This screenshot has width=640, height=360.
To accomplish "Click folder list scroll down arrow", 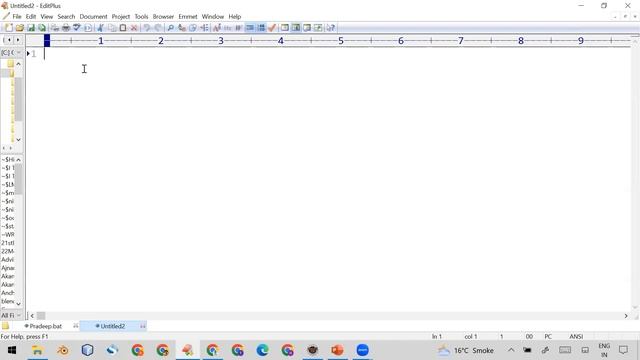I will click(18, 140).
